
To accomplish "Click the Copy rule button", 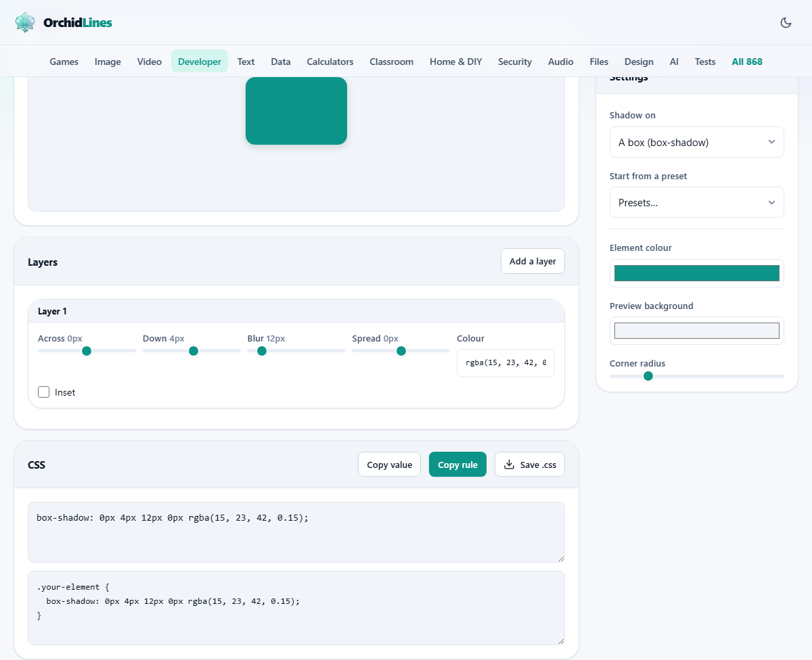I will [457, 465].
